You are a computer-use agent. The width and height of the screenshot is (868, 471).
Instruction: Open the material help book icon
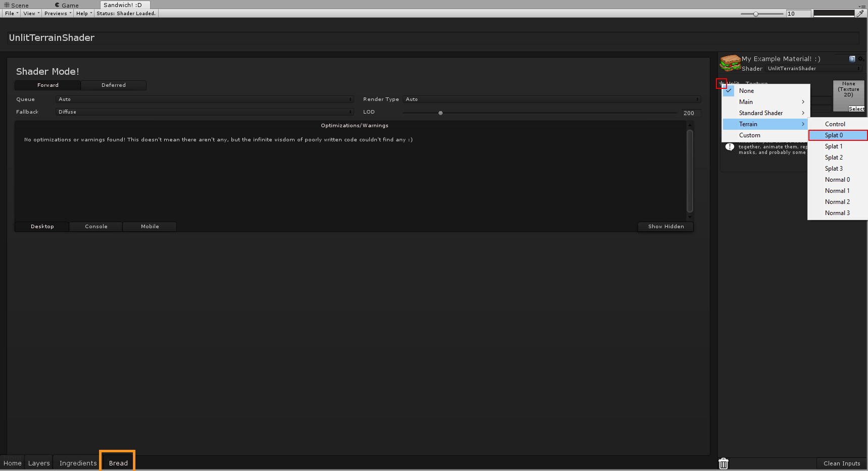coord(852,59)
